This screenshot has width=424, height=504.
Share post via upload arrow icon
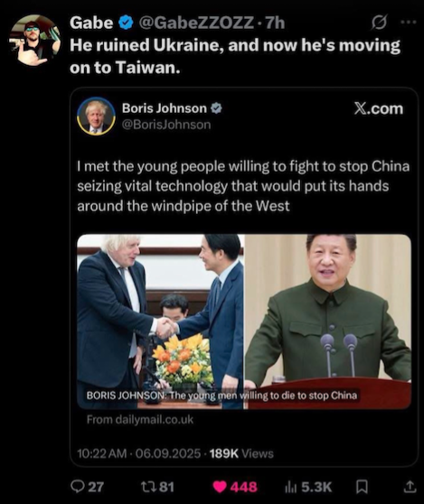pyautogui.click(x=410, y=487)
